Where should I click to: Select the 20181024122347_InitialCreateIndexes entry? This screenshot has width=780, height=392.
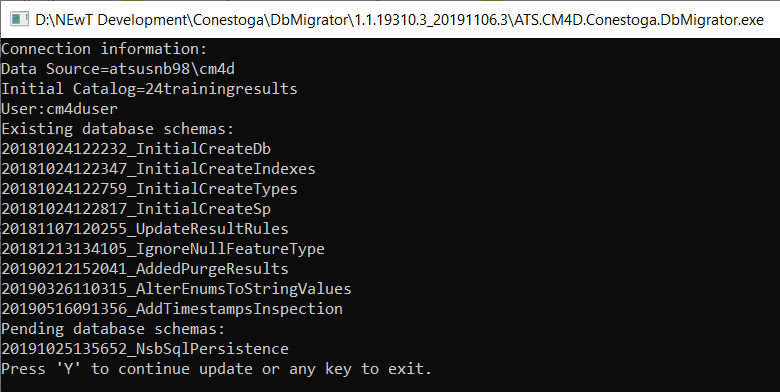point(158,169)
